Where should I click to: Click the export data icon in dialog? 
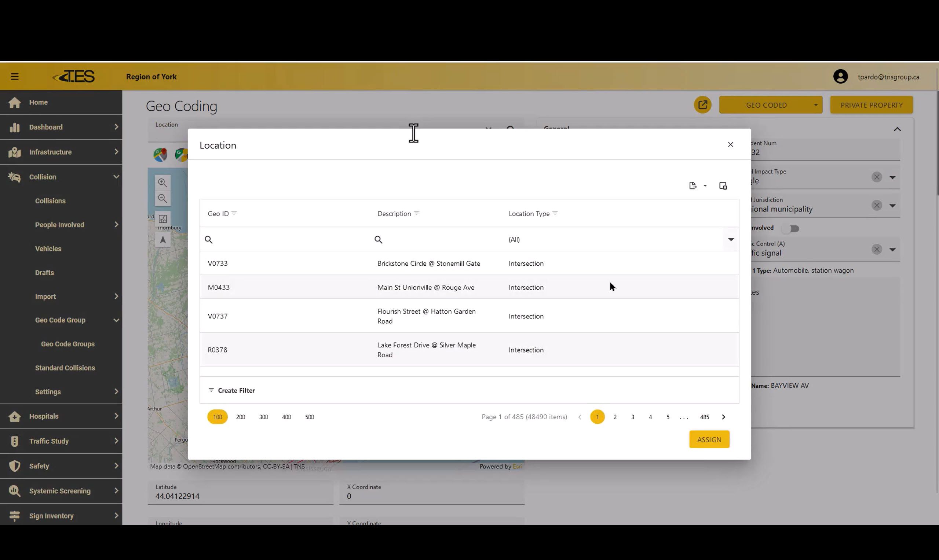click(x=693, y=185)
